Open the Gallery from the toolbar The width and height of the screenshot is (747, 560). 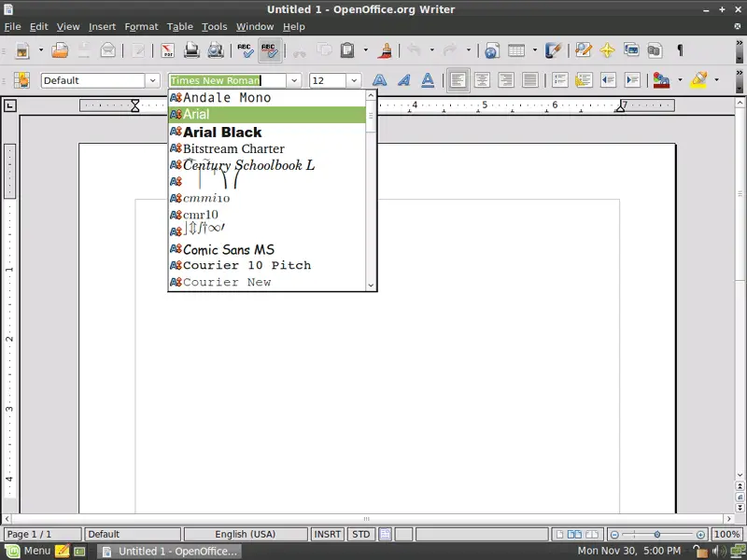point(631,50)
